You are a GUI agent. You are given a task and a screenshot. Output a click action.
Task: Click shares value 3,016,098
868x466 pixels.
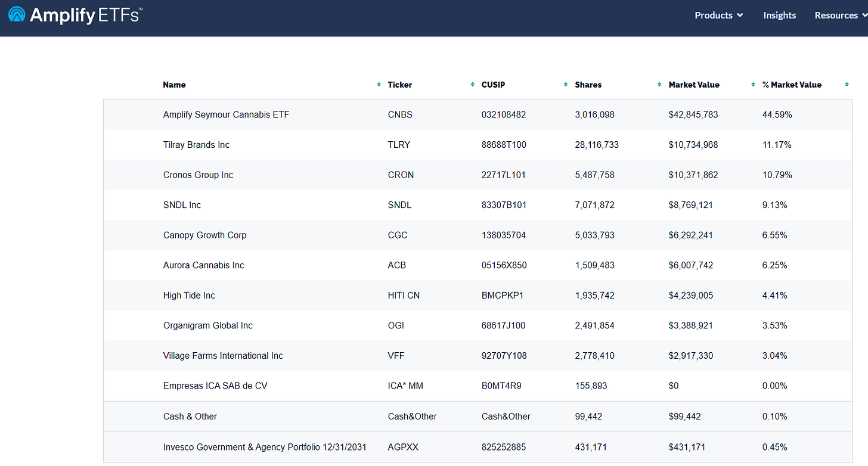pyautogui.click(x=594, y=114)
